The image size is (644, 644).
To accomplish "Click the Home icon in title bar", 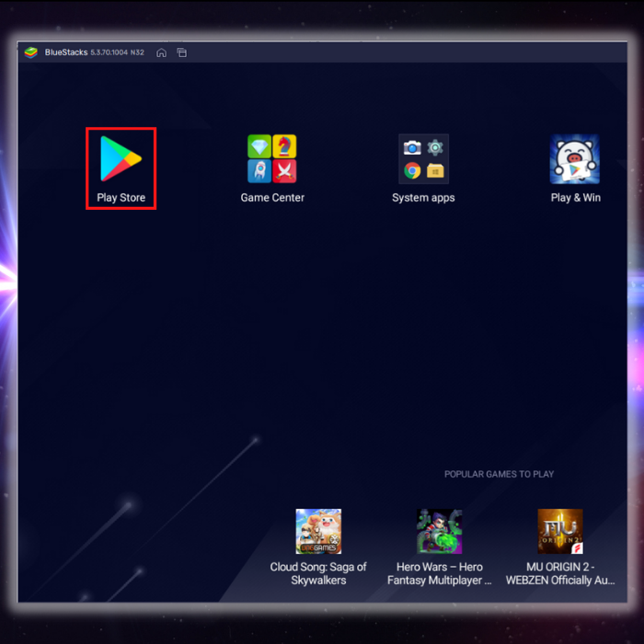I will (x=162, y=52).
